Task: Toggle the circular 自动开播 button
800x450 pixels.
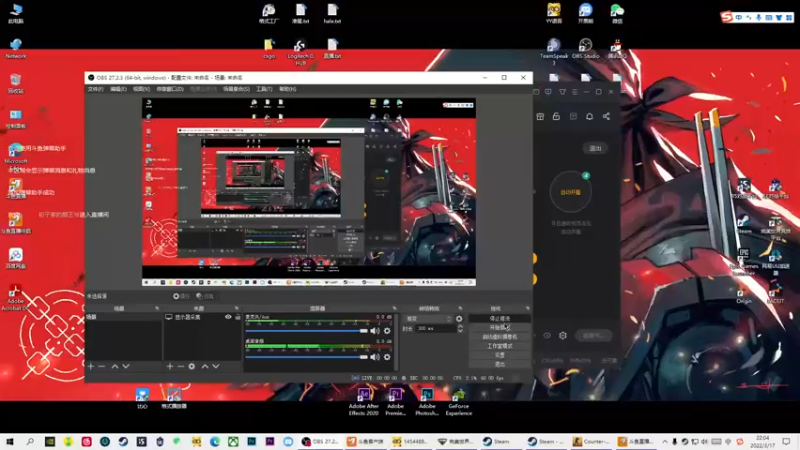Action: coord(570,192)
